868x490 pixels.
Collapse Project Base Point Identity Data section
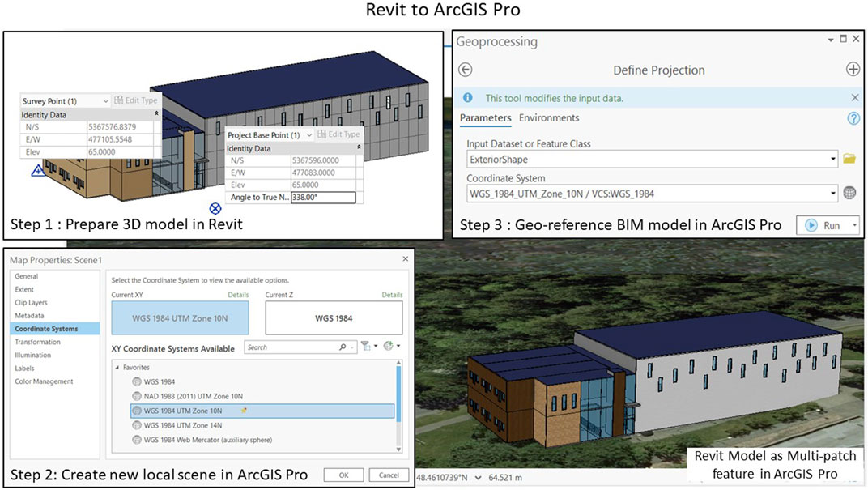[x=359, y=147]
